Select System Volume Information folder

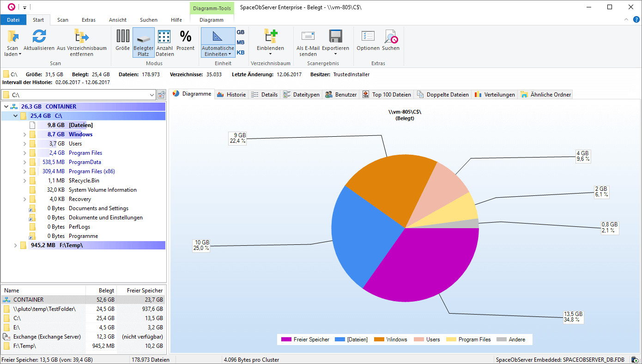tap(103, 190)
